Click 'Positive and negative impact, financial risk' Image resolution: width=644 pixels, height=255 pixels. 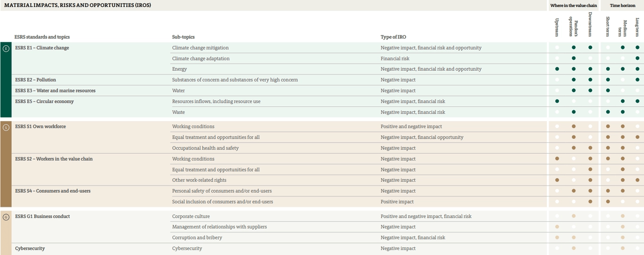(426, 216)
